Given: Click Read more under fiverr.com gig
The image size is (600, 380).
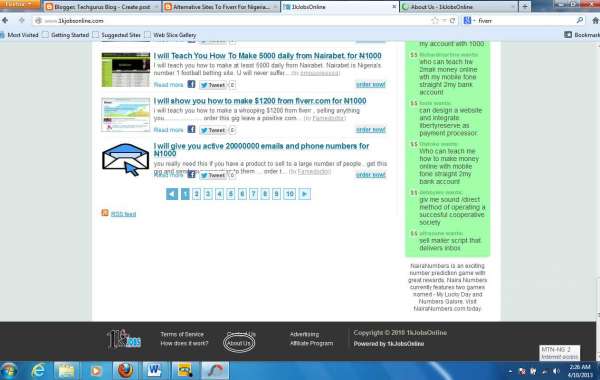Looking at the screenshot, I should coord(168,130).
